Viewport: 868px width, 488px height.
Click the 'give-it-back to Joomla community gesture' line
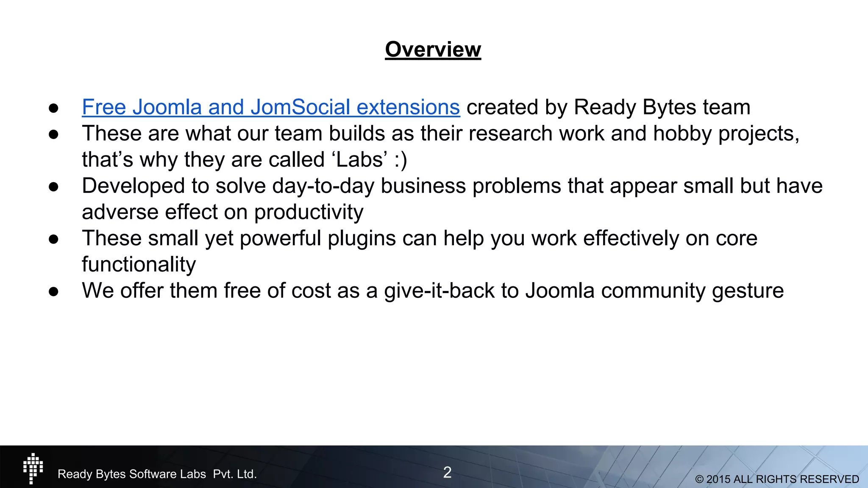584,291
